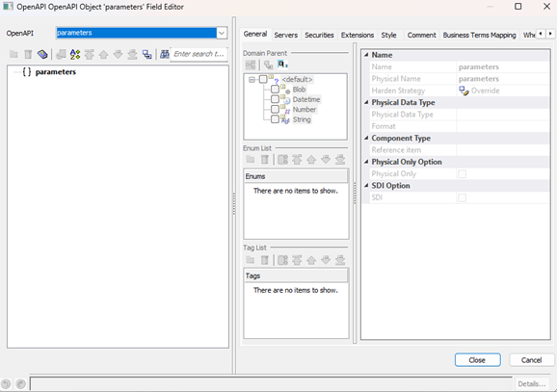The image size is (557, 392).
Task: Open the Extensions tab
Action: [358, 35]
